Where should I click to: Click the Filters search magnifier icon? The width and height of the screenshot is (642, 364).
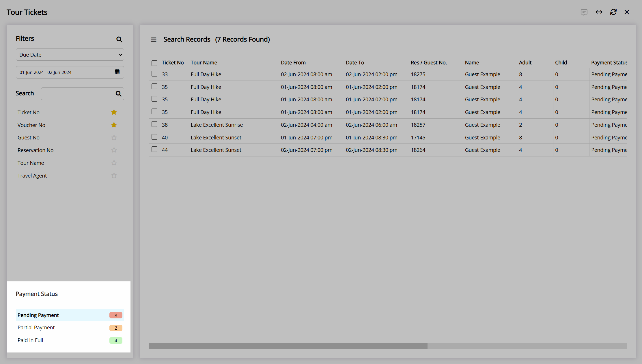[x=119, y=39]
